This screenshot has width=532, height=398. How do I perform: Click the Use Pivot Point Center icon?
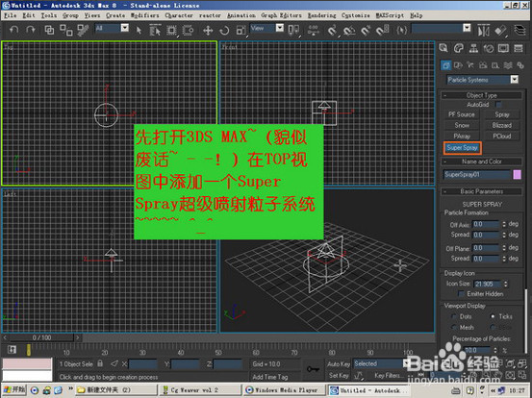point(293,30)
